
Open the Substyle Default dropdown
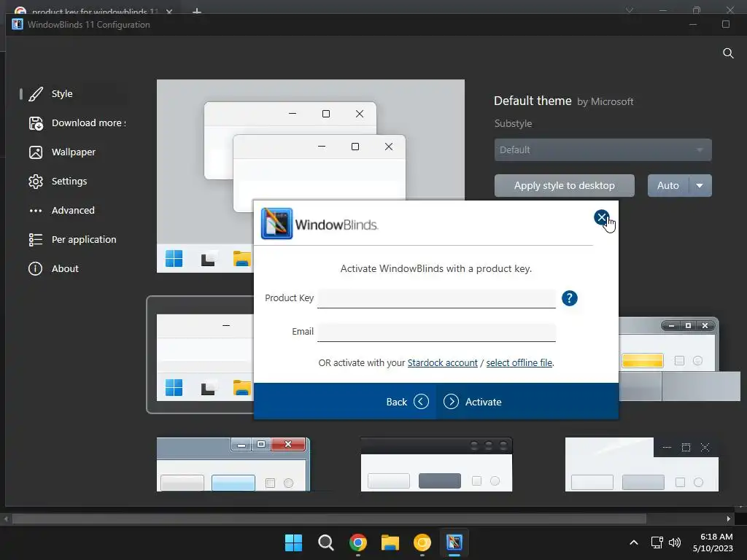603,150
